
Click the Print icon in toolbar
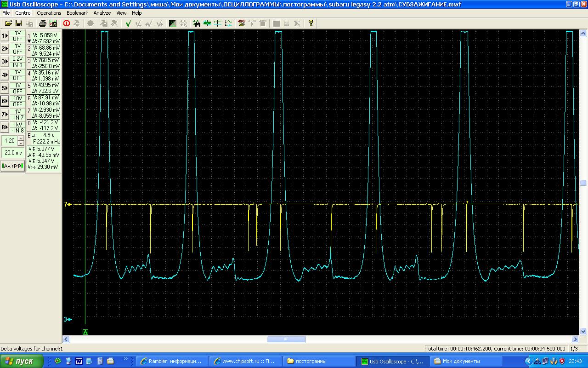[43, 23]
